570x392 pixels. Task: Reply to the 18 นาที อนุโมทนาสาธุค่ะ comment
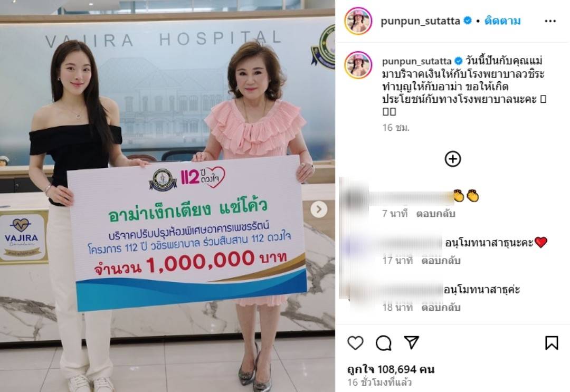(441, 308)
